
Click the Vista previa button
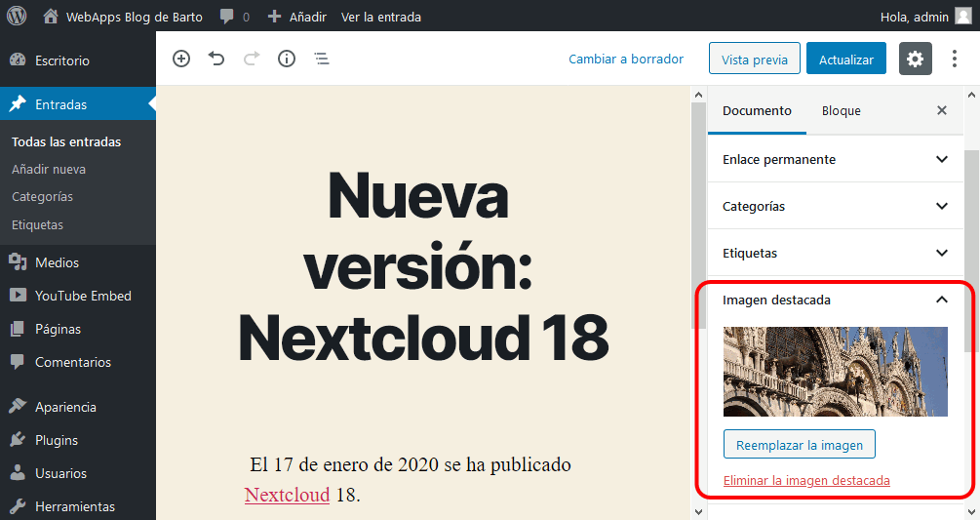(x=755, y=59)
